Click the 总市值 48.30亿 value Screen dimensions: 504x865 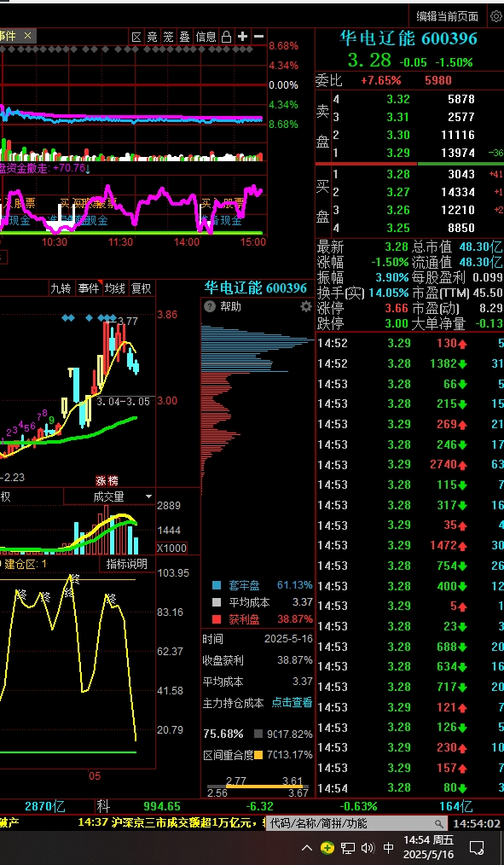tap(480, 247)
